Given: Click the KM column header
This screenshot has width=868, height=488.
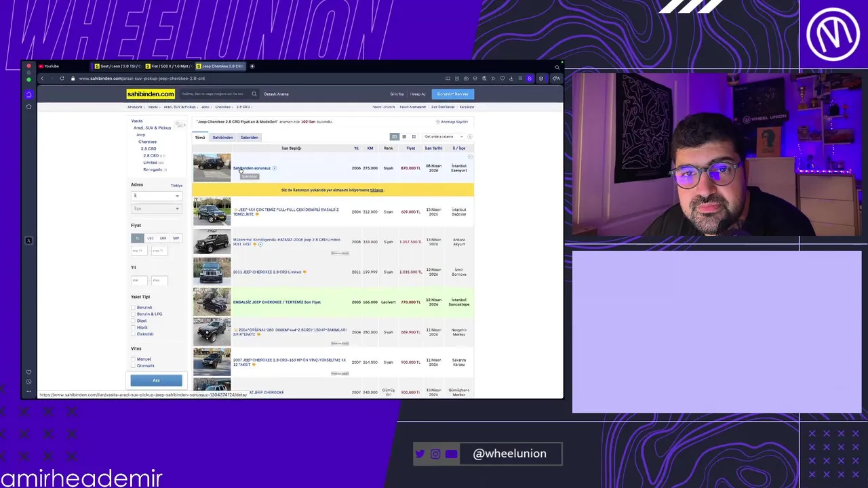Looking at the screenshot, I should coord(370,148).
